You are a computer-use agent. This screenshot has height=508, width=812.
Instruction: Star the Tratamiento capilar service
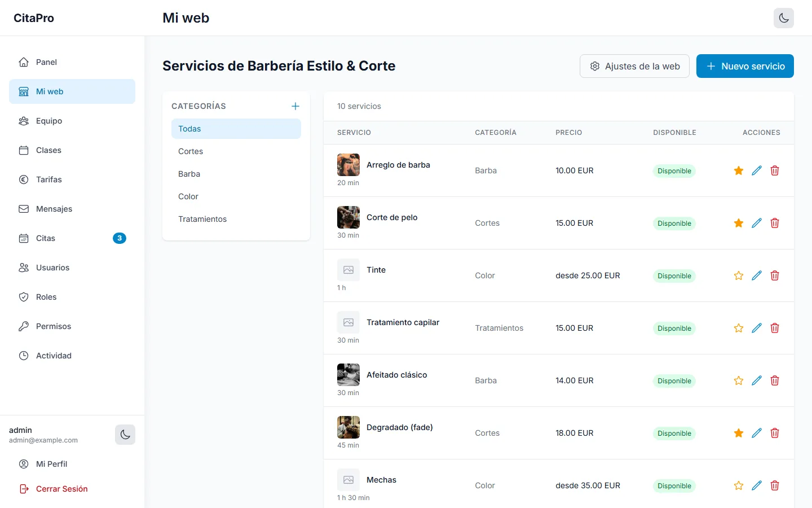click(x=739, y=328)
